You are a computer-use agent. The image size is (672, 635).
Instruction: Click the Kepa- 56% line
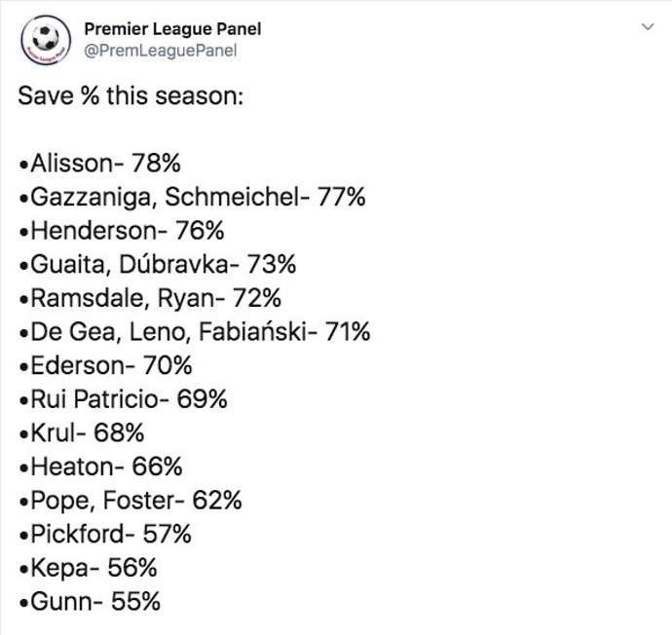click(89, 568)
